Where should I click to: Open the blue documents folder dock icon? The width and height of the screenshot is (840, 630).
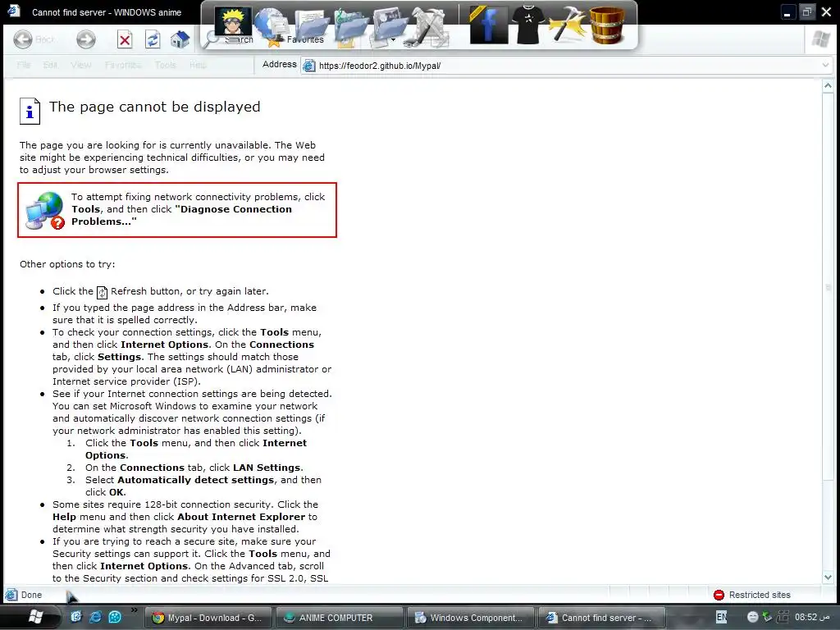(312, 25)
